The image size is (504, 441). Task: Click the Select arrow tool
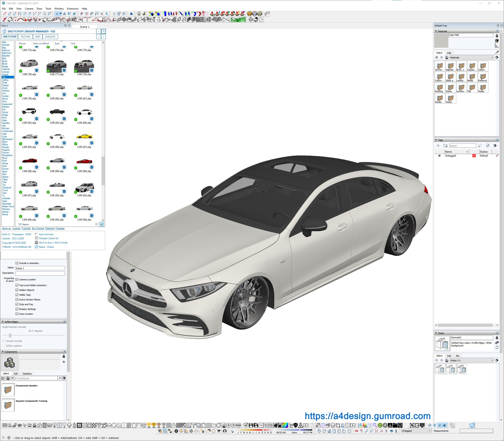[x=57, y=14]
